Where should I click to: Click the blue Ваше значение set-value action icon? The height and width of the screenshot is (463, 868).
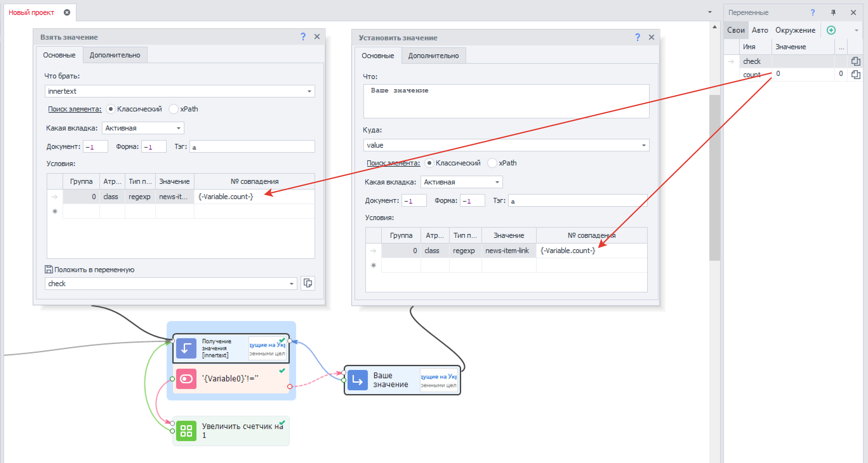coord(357,380)
